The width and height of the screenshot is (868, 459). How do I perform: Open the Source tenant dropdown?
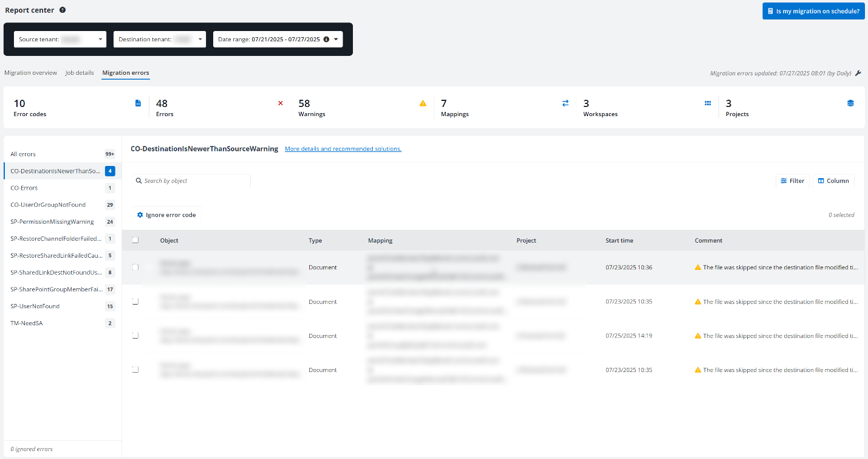(x=101, y=38)
